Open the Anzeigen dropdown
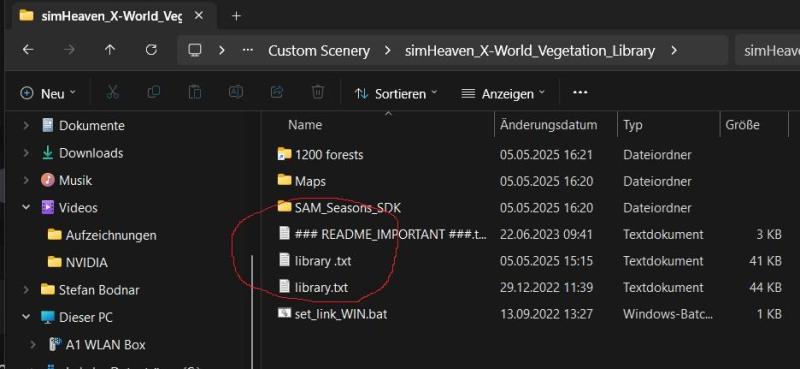The height and width of the screenshot is (369, 800). pyautogui.click(x=503, y=94)
